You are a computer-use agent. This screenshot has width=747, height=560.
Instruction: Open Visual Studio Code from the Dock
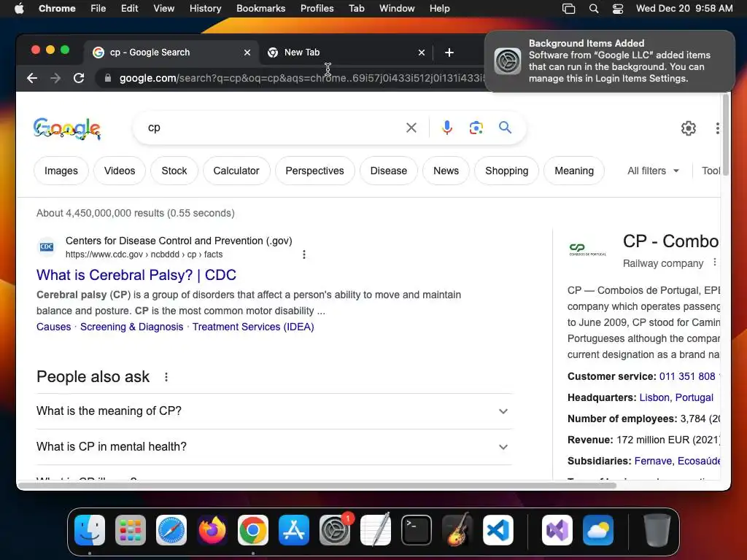(x=498, y=530)
